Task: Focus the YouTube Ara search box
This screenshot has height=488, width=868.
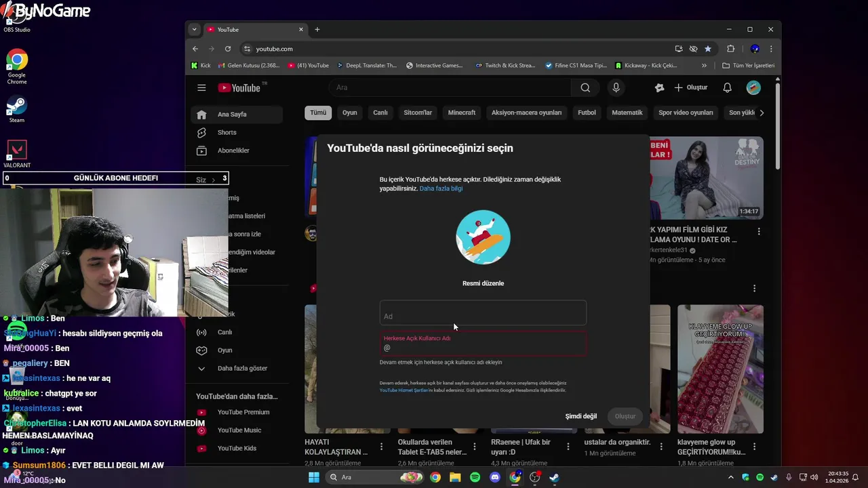Action: pyautogui.click(x=450, y=87)
